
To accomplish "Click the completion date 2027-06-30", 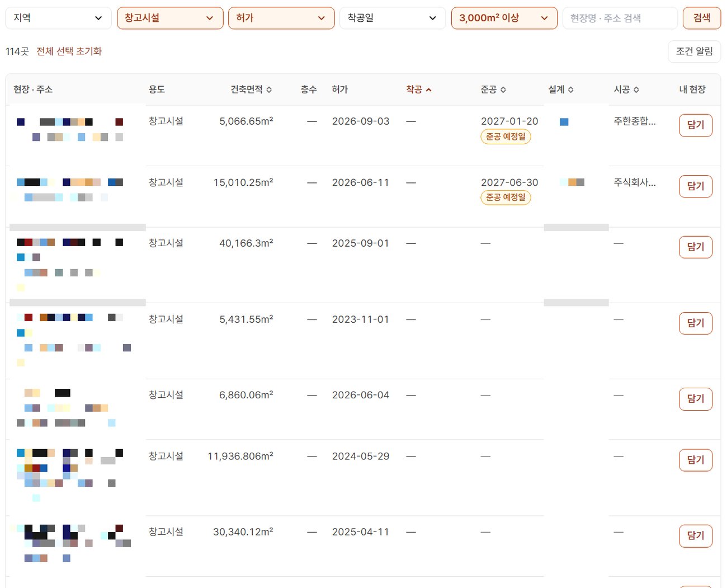I will [x=509, y=182].
